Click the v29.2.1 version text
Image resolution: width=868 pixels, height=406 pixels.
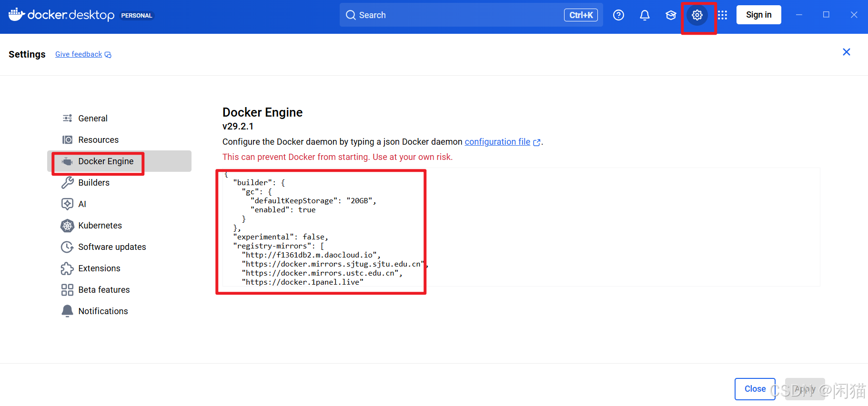(x=238, y=126)
